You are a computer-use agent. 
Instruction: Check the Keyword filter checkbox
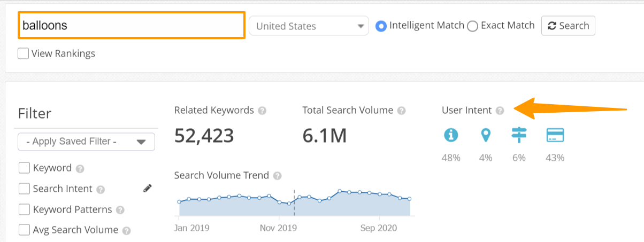pos(24,168)
